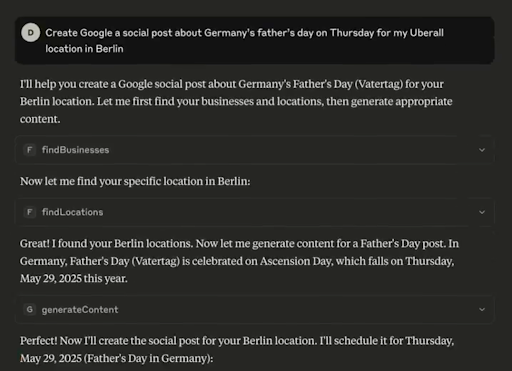Click the F icon beside findBusinesses

click(30, 150)
